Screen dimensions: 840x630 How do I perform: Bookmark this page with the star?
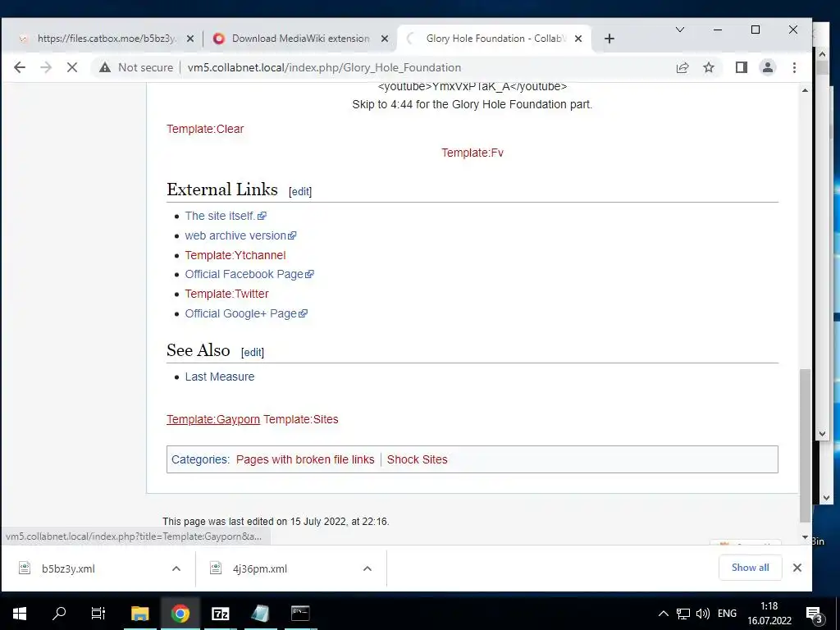[x=709, y=67]
